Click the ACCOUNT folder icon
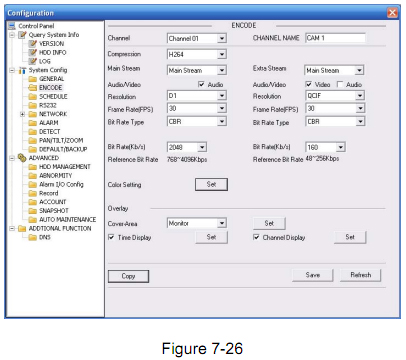 pyautogui.click(x=33, y=202)
